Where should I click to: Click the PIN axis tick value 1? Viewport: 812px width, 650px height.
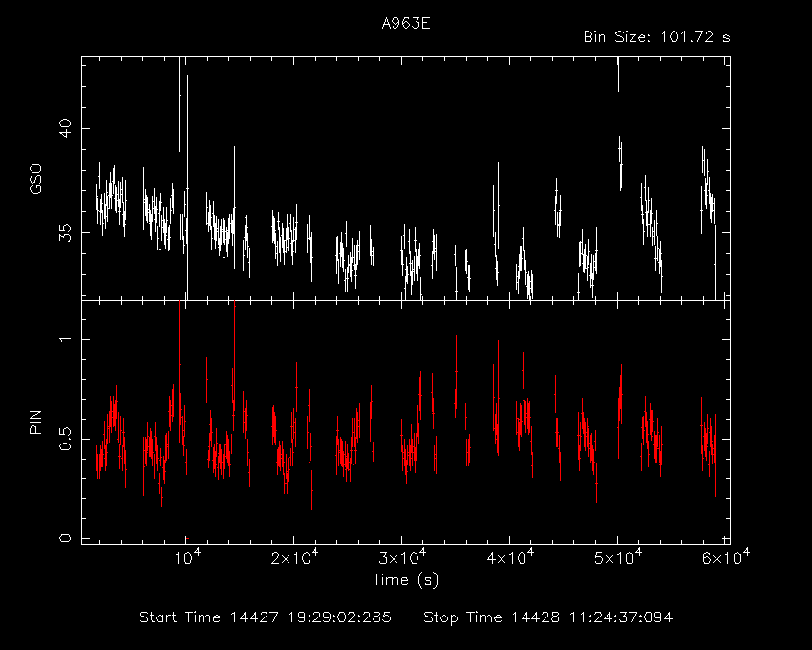(x=65, y=339)
